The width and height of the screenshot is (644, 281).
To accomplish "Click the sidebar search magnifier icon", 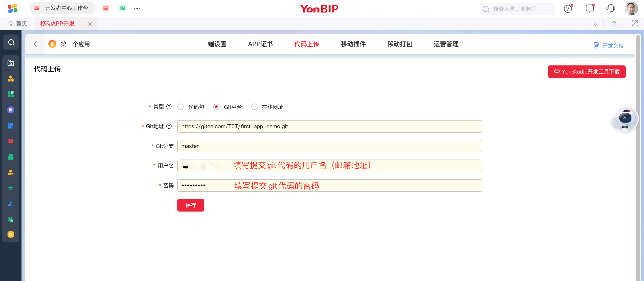I will (x=11, y=42).
